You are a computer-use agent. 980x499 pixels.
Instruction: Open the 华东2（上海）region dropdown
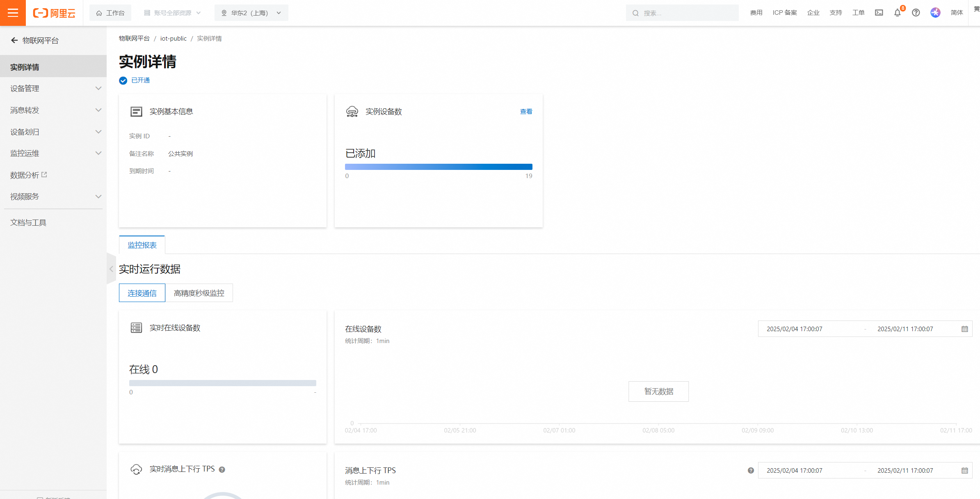251,13
